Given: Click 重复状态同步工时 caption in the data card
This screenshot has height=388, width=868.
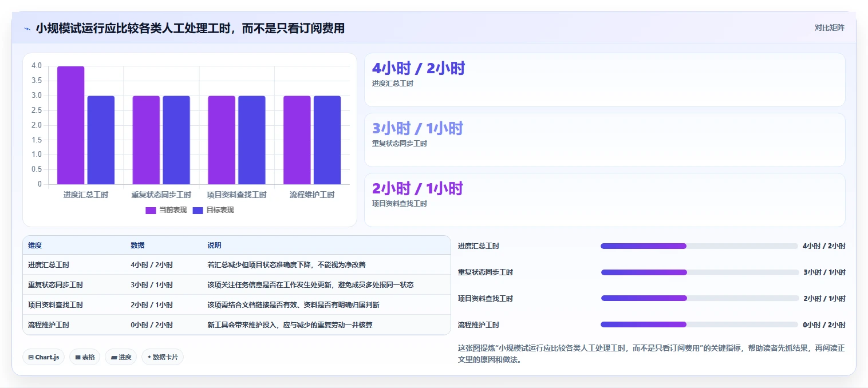Looking at the screenshot, I should [x=400, y=144].
